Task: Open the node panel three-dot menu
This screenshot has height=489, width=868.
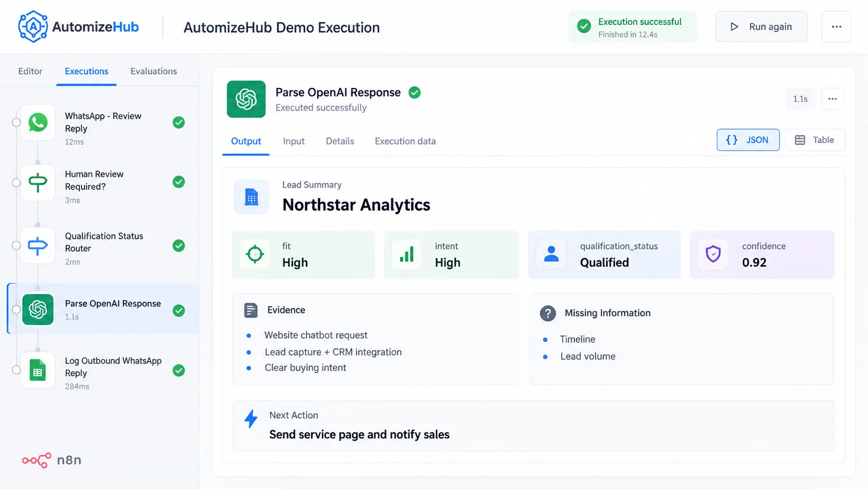Action: 832,99
